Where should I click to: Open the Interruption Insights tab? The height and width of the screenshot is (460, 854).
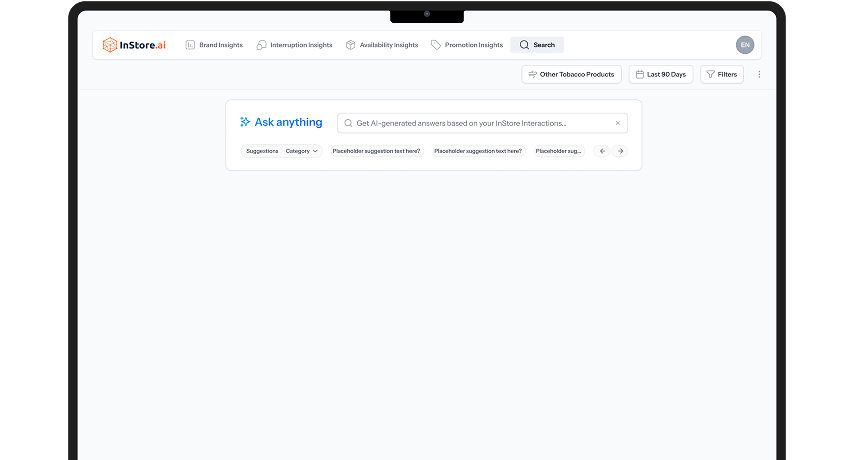[x=294, y=45]
